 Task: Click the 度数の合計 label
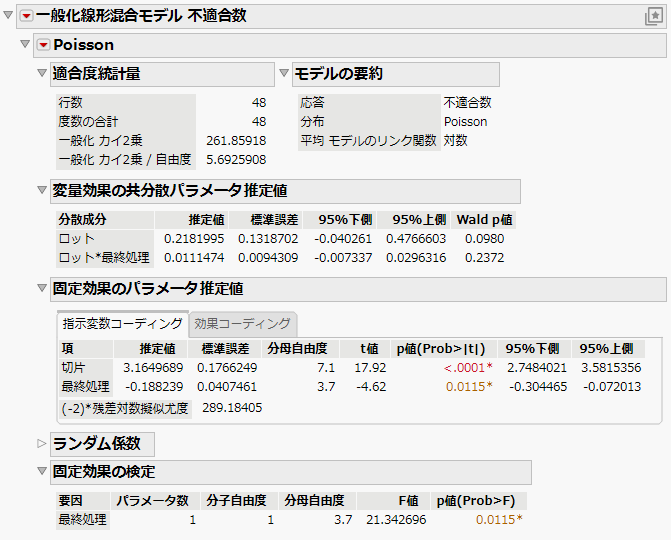[x=88, y=122]
